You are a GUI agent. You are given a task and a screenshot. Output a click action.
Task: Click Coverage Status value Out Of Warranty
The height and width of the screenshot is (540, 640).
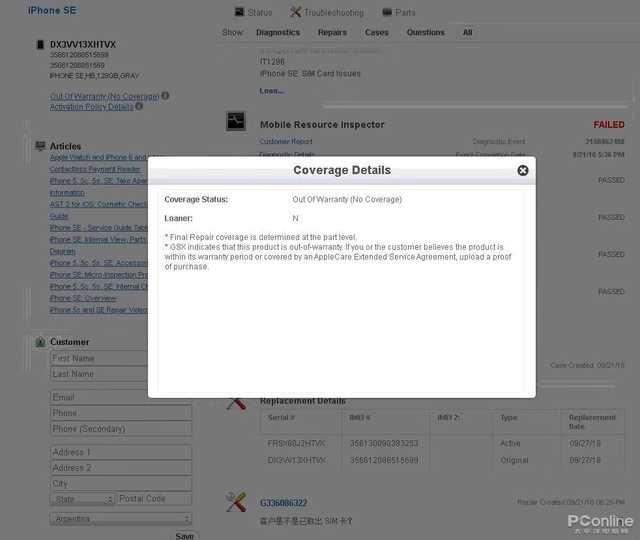347,199
